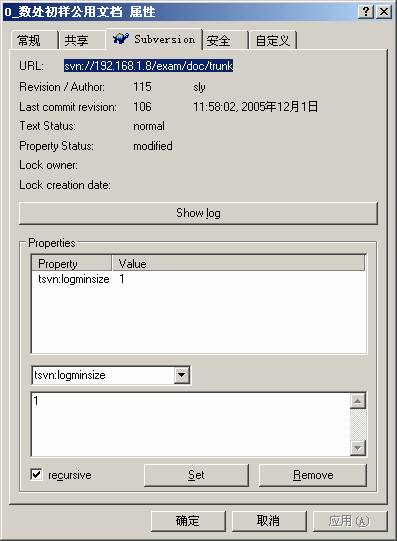Click the revision number 115
This screenshot has width=397, height=541.
[142, 87]
